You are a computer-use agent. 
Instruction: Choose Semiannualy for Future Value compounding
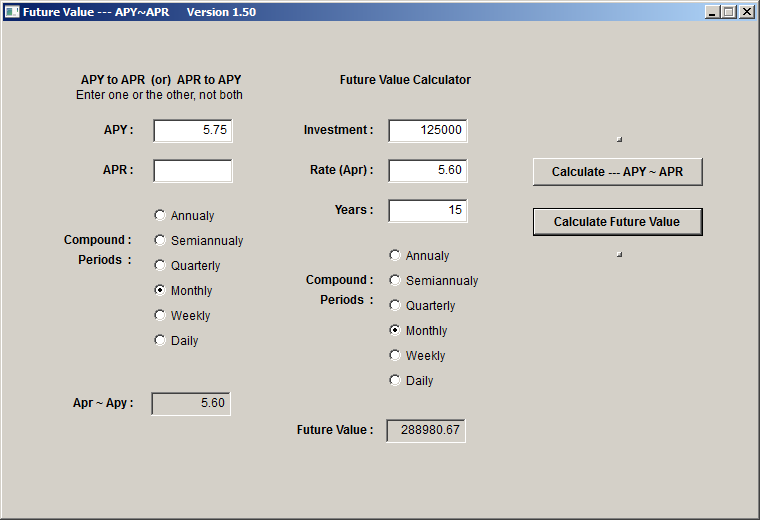point(395,280)
